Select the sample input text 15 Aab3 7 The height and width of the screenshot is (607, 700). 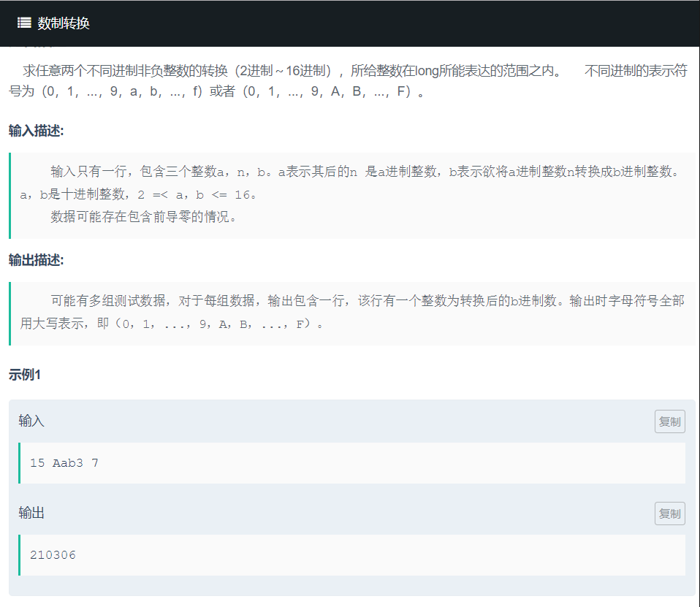coord(64,463)
